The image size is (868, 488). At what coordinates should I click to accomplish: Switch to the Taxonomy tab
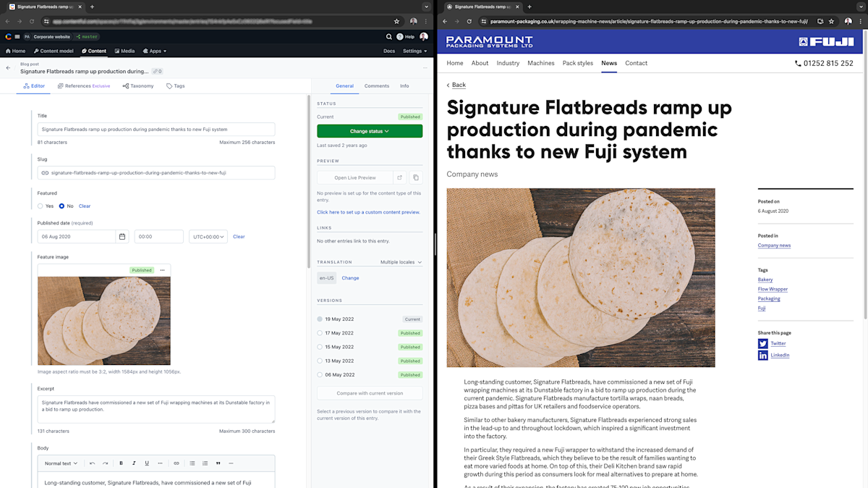137,86
